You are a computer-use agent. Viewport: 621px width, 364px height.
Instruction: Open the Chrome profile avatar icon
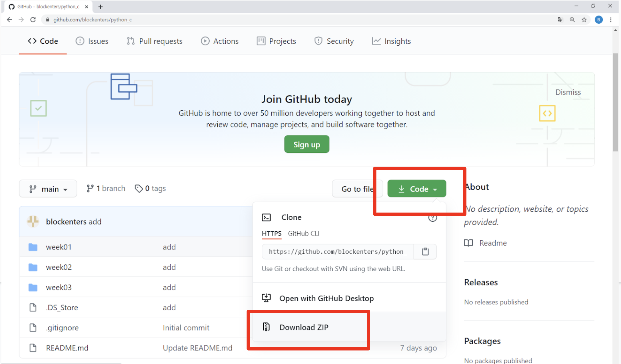click(599, 20)
